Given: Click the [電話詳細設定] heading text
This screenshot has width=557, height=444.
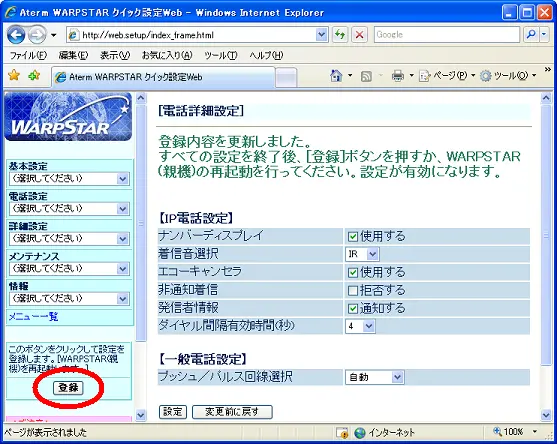Looking at the screenshot, I should 201,111.
